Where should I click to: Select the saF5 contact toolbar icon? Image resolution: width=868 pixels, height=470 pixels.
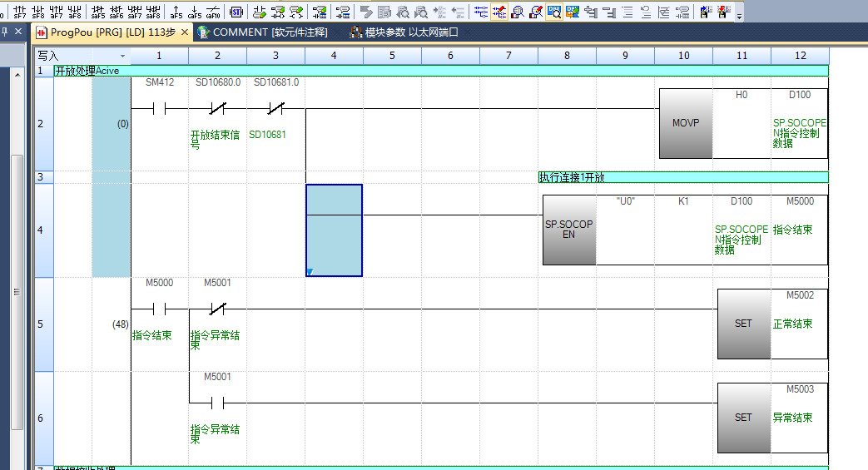[x=97, y=12]
